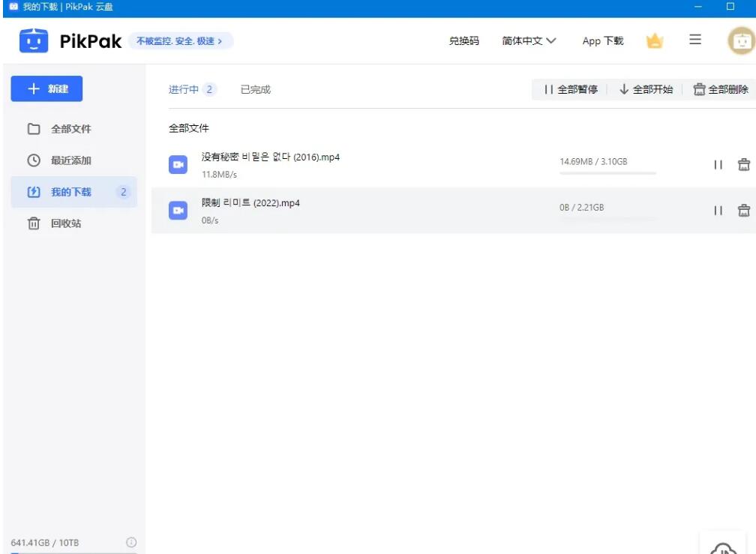Click video file icon for 限制 (2022).mp4

(x=178, y=211)
